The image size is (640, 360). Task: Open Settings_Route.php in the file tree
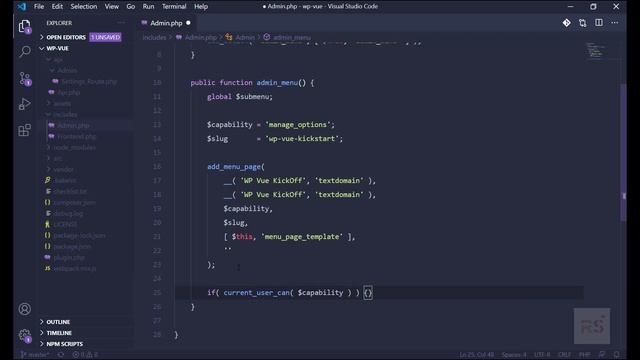click(89, 82)
